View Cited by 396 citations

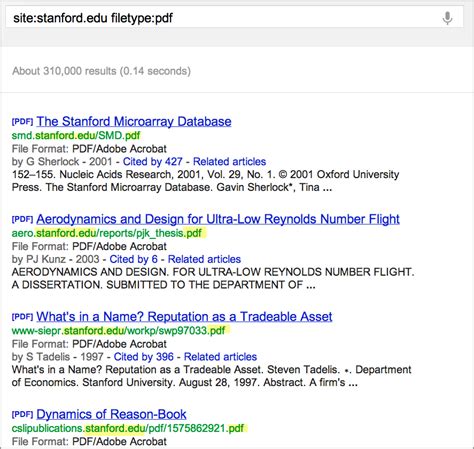click(144, 357)
